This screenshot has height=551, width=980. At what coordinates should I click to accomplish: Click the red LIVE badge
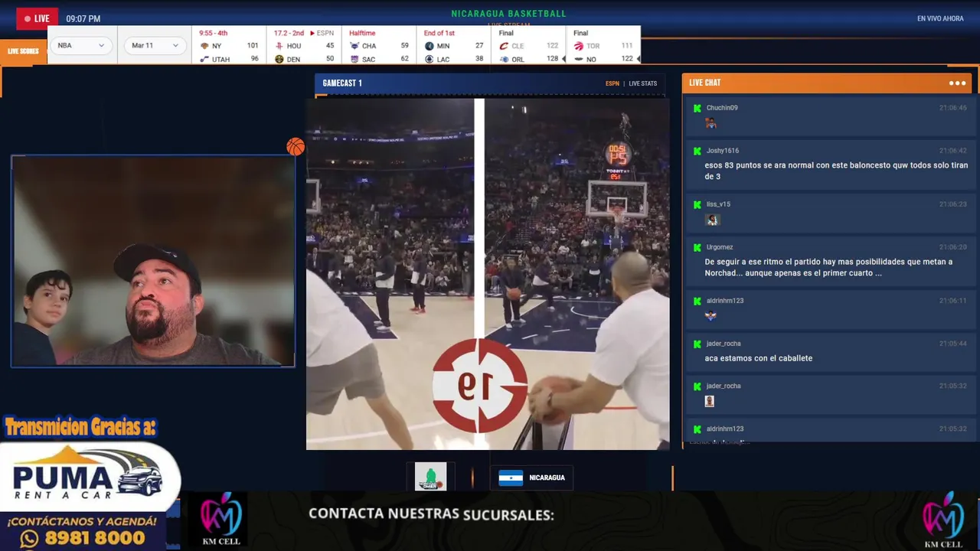pyautogui.click(x=37, y=18)
